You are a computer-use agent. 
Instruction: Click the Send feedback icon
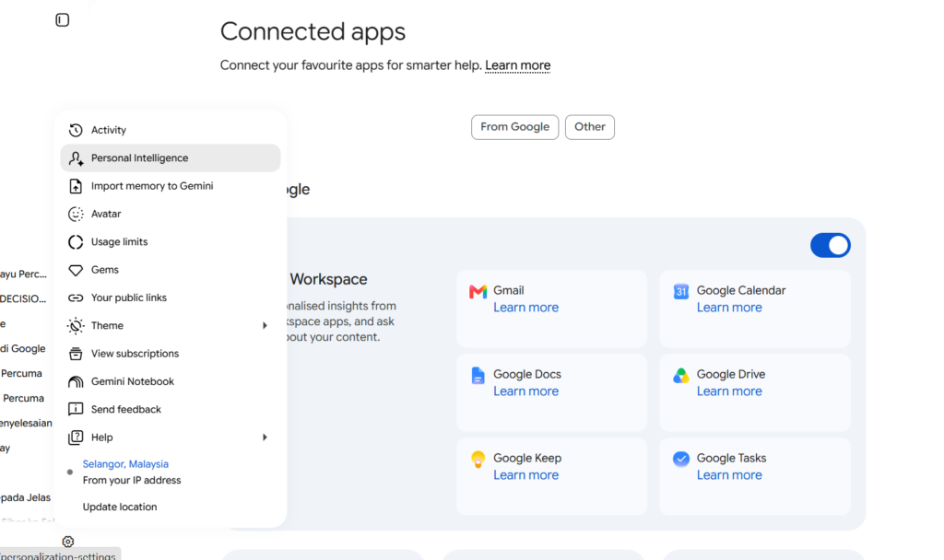(x=76, y=410)
